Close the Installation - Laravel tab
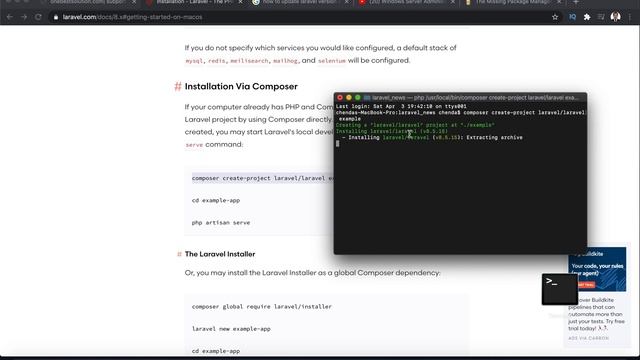 point(240,2)
